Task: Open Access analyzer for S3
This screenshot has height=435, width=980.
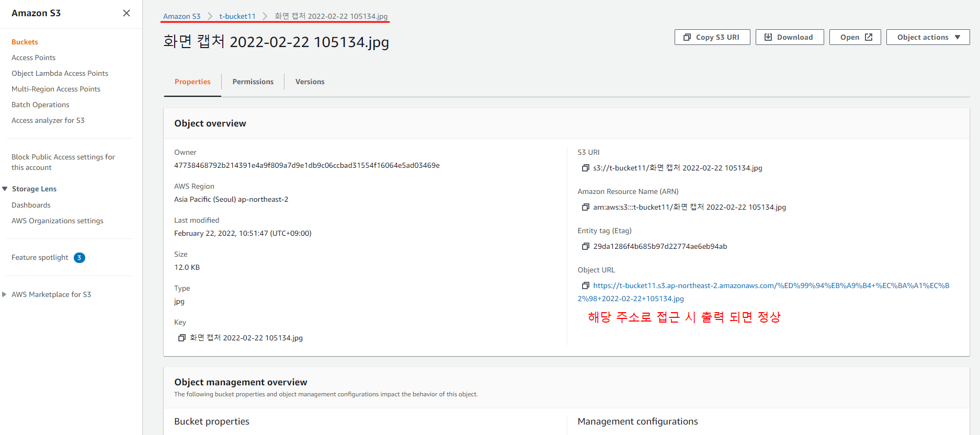Action: coord(48,120)
